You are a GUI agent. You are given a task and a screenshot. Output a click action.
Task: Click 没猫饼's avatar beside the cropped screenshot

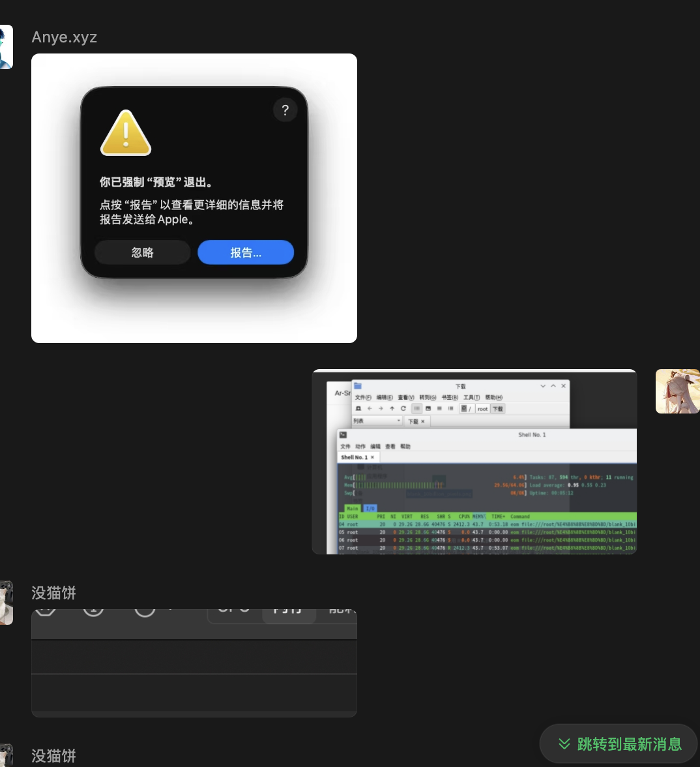point(6,603)
